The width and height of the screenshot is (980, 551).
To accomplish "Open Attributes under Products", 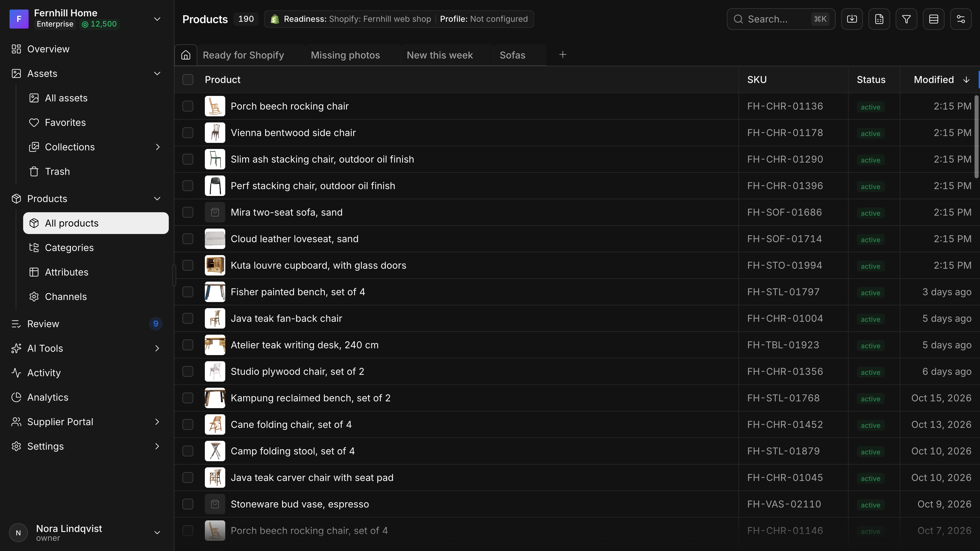I will [x=96, y=272].
